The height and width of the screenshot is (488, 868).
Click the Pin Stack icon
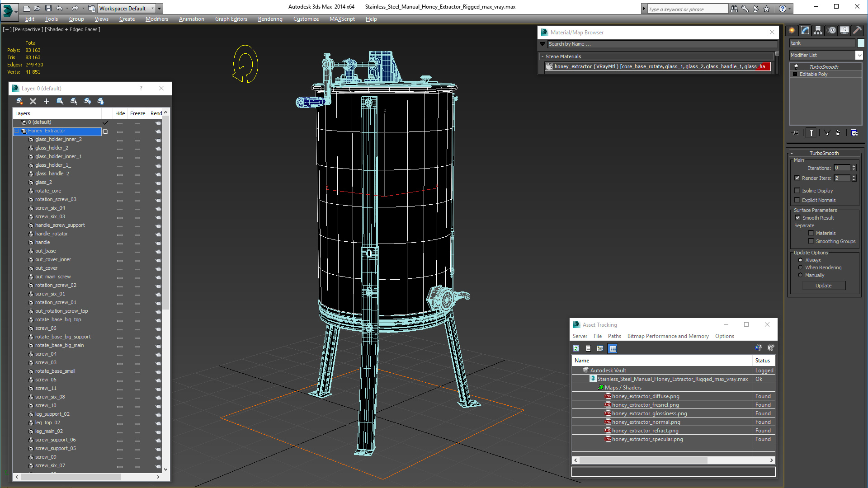pyautogui.click(x=796, y=133)
